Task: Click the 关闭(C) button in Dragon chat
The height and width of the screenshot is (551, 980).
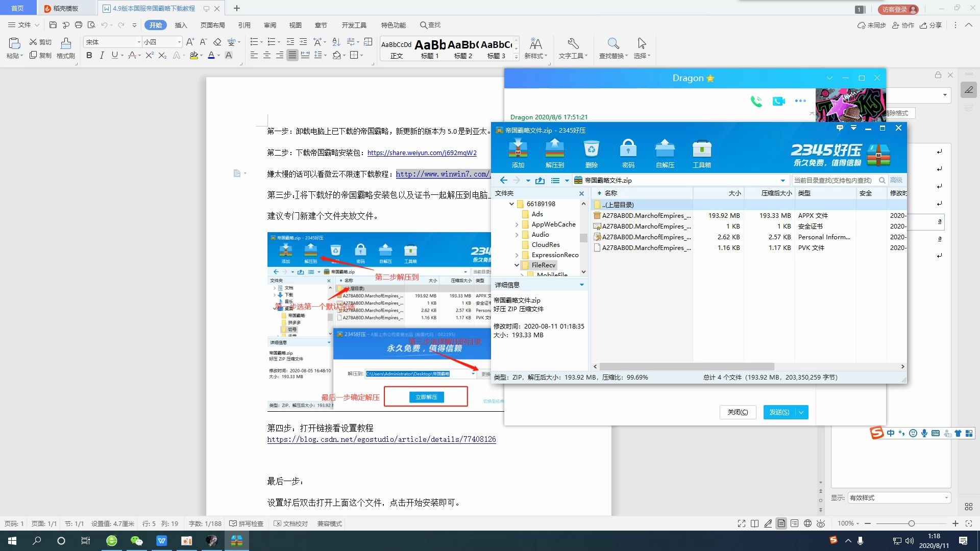Action: tap(738, 412)
